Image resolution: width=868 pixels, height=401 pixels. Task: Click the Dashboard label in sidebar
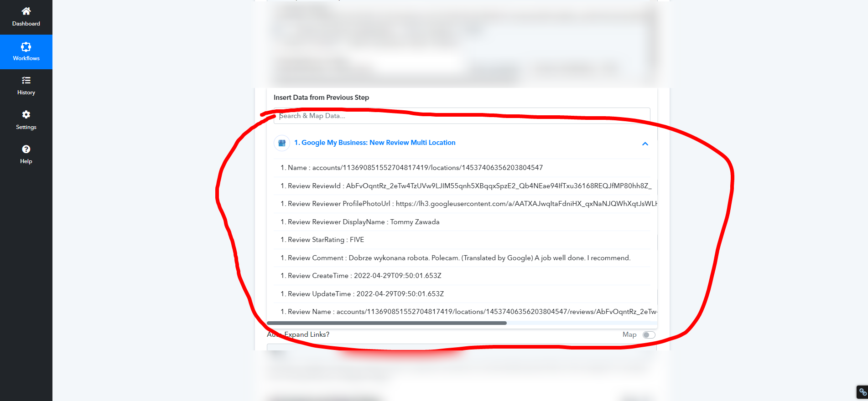point(26,24)
